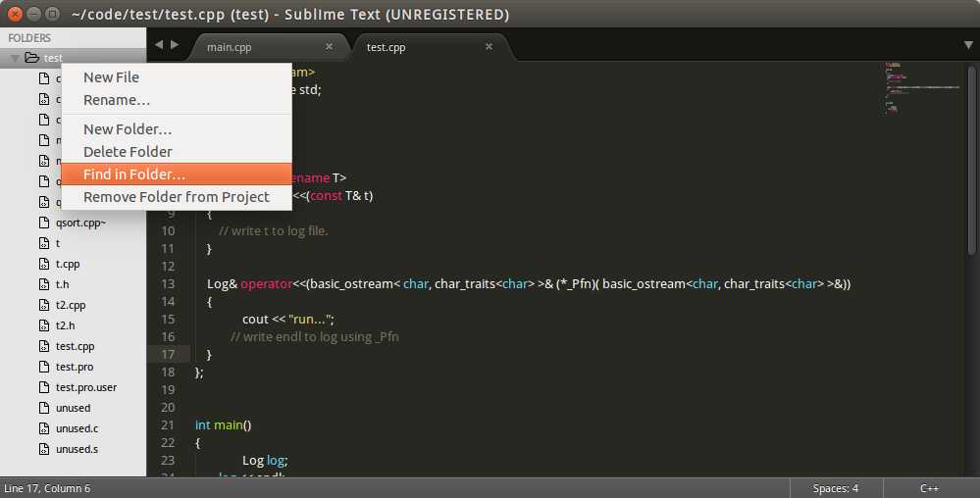Click the file icon beside test.pro.user
This screenshot has width=980, height=498.
coord(44,387)
